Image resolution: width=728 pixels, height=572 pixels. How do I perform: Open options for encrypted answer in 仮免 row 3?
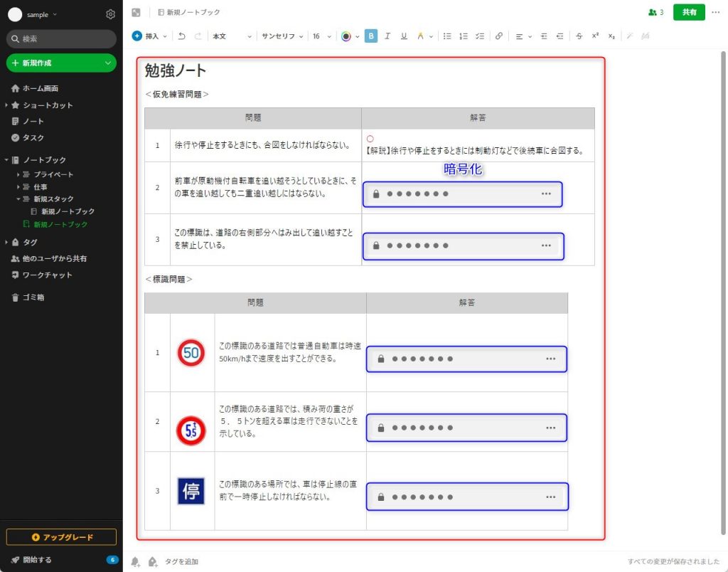coord(546,245)
